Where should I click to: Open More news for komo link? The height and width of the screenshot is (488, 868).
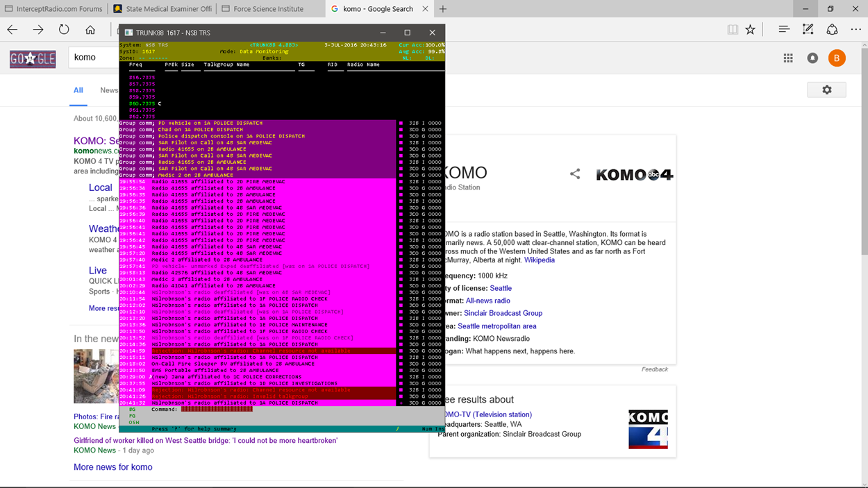(113, 467)
